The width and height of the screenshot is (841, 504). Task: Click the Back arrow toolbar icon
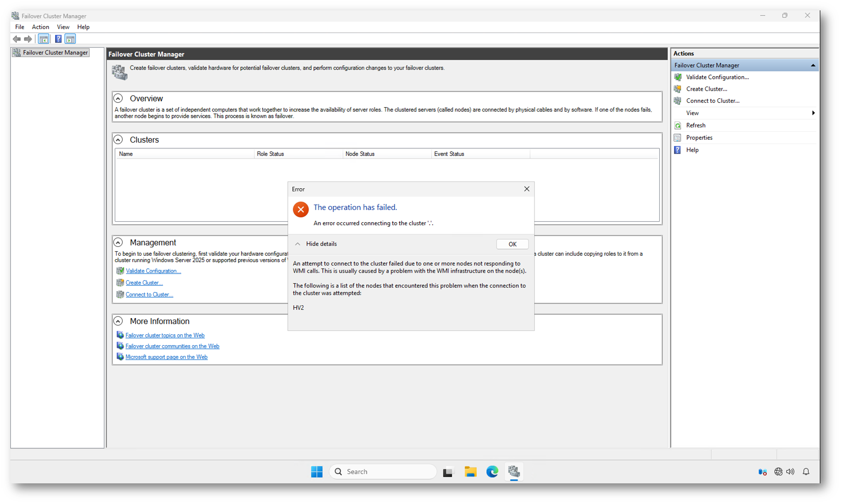17,39
